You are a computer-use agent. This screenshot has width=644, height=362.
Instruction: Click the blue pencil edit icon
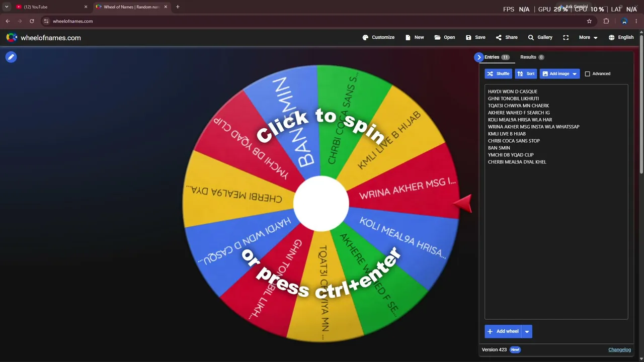tap(11, 57)
